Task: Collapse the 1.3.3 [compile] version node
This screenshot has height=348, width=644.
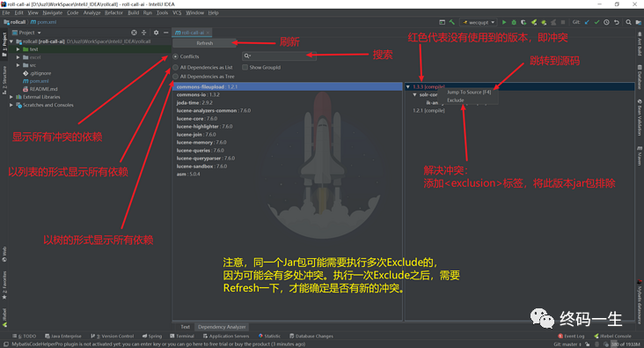Action: (408, 87)
